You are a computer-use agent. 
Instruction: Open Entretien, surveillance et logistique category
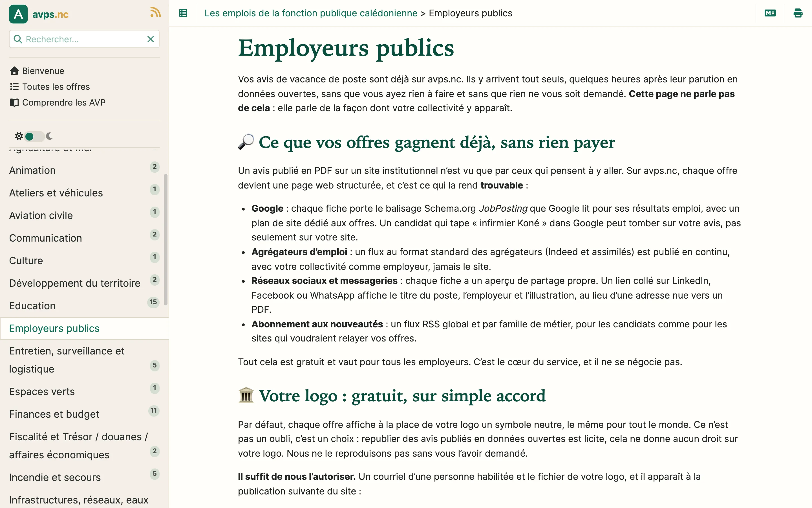[x=84, y=360]
